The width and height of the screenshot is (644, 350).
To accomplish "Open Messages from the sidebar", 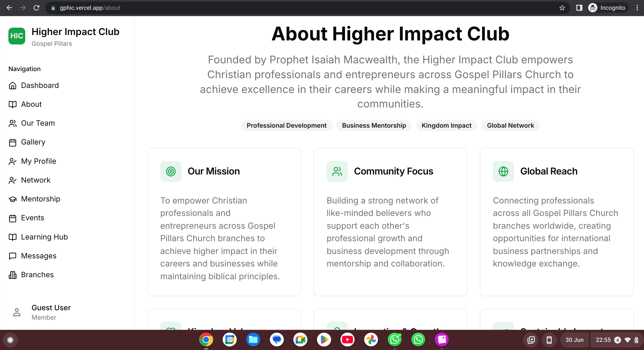I will pyautogui.click(x=67, y=256).
